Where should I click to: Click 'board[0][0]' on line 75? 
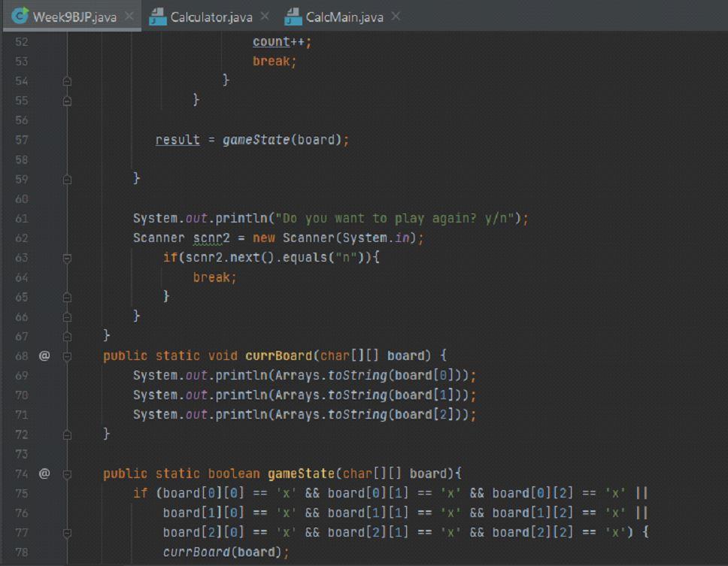[x=204, y=493]
